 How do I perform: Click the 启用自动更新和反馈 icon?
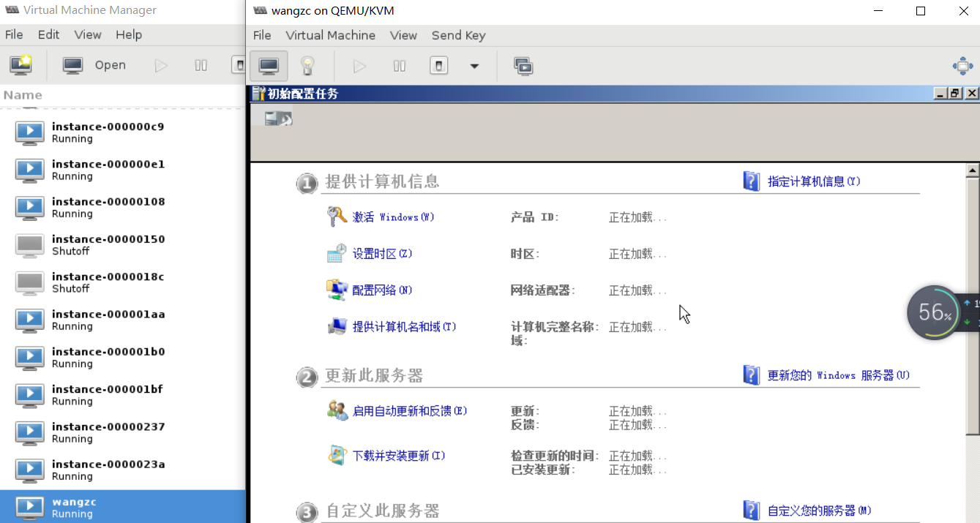coord(337,410)
